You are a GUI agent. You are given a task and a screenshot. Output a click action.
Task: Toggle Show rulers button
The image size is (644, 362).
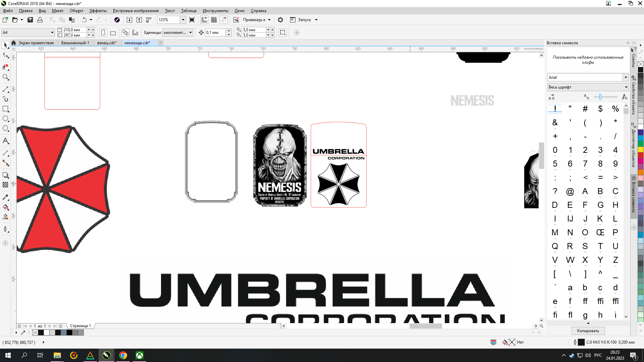(204, 20)
